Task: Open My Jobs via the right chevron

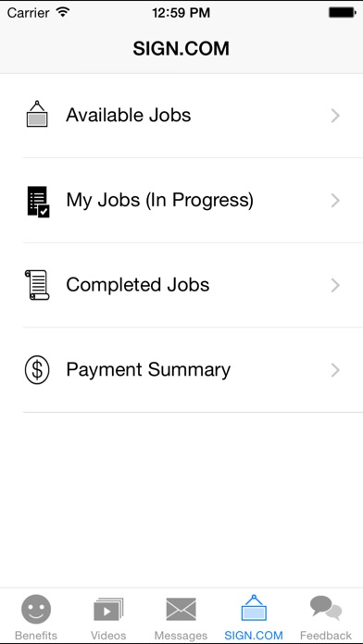Action: [x=335, y=201]
